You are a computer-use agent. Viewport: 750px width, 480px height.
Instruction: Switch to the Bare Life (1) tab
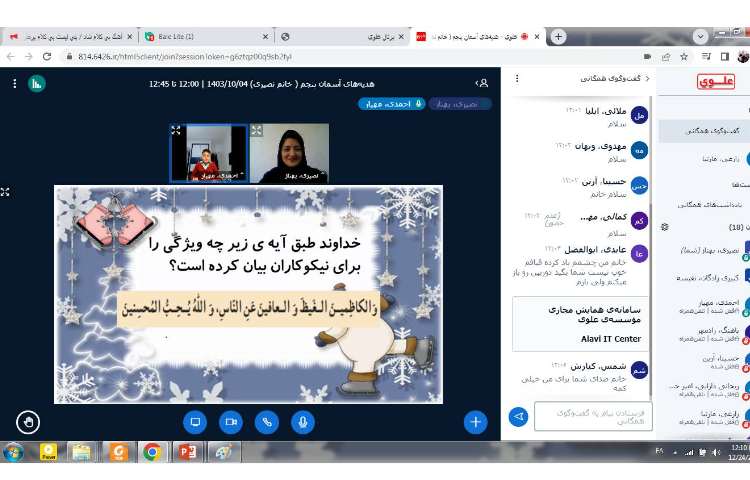tap(206, 36)
